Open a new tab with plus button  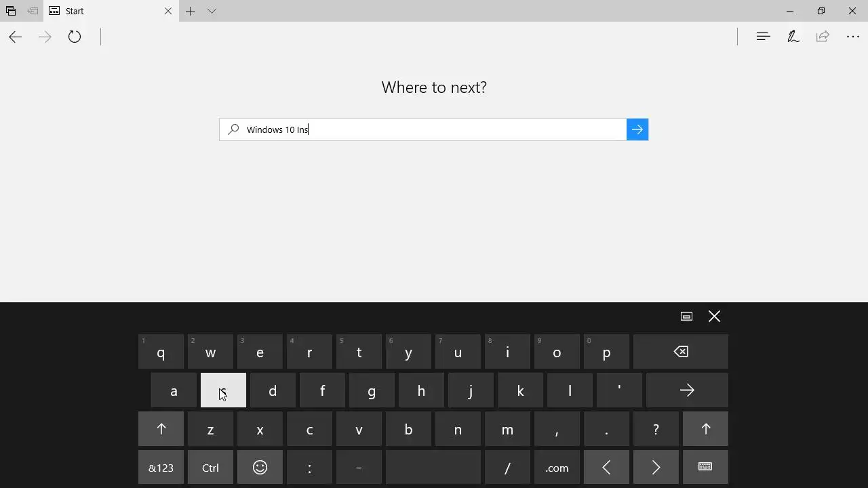pos(191,11)
